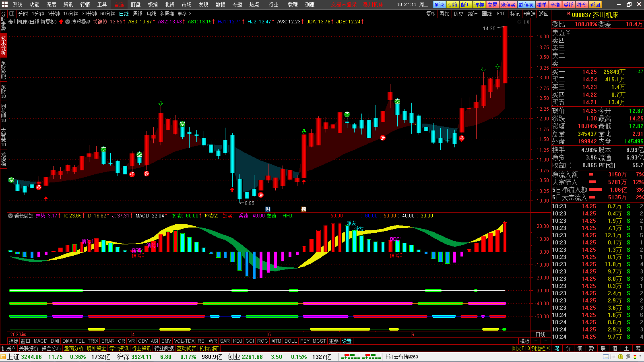
Task: Open the 系统 menu
Action: coord(18,4)
